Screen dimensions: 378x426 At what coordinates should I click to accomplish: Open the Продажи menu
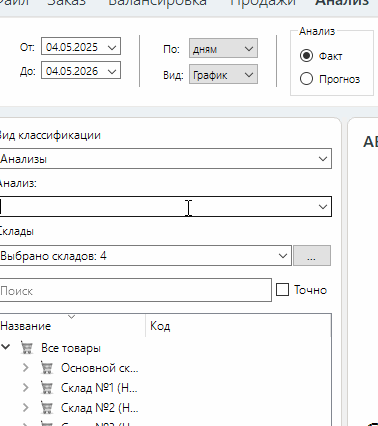click(263, 3)
